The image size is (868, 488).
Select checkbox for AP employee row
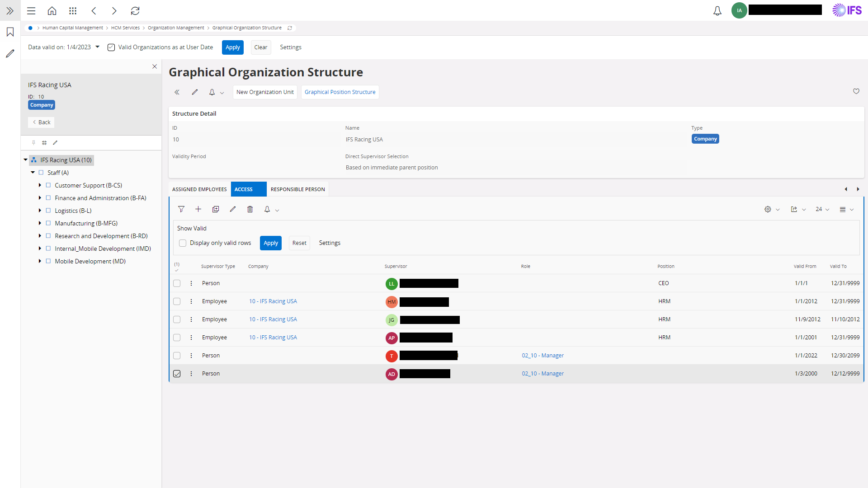pos(177,338)
